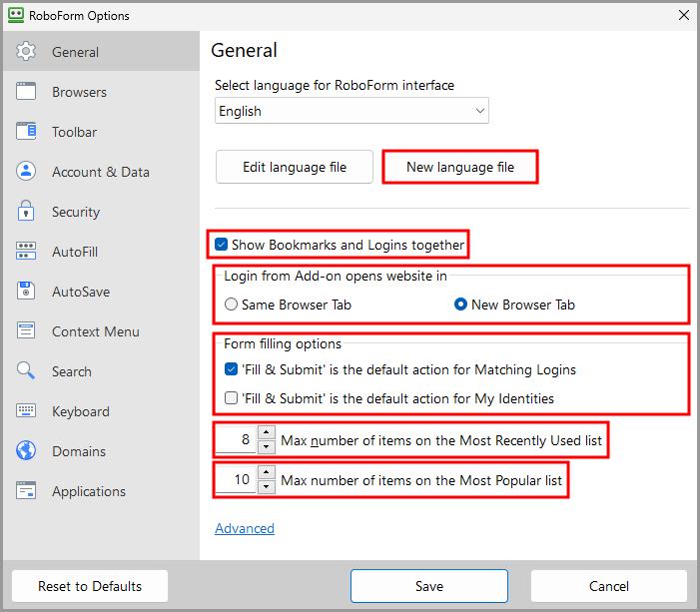This screenshot has width=700, height=612.
Task: Click the Browsers window icon
Action: coord(26,92)
